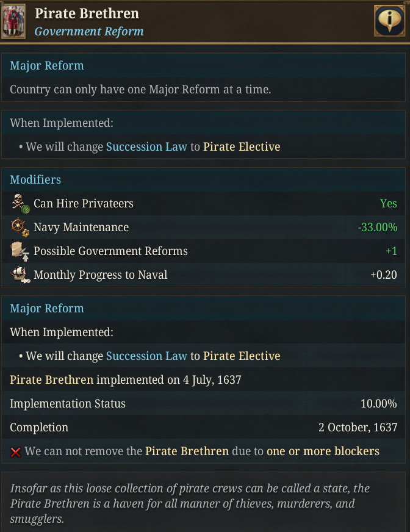Click "one or more blockers" link

click(323, 451)
